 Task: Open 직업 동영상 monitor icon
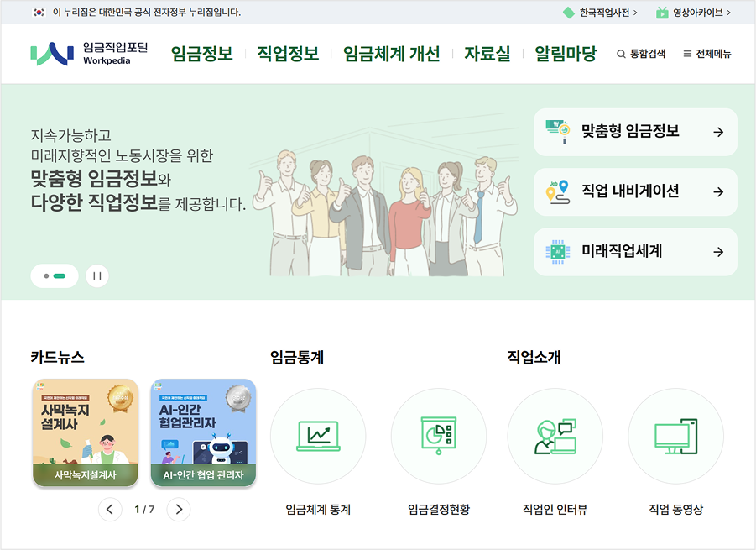(x=676, y=436)
